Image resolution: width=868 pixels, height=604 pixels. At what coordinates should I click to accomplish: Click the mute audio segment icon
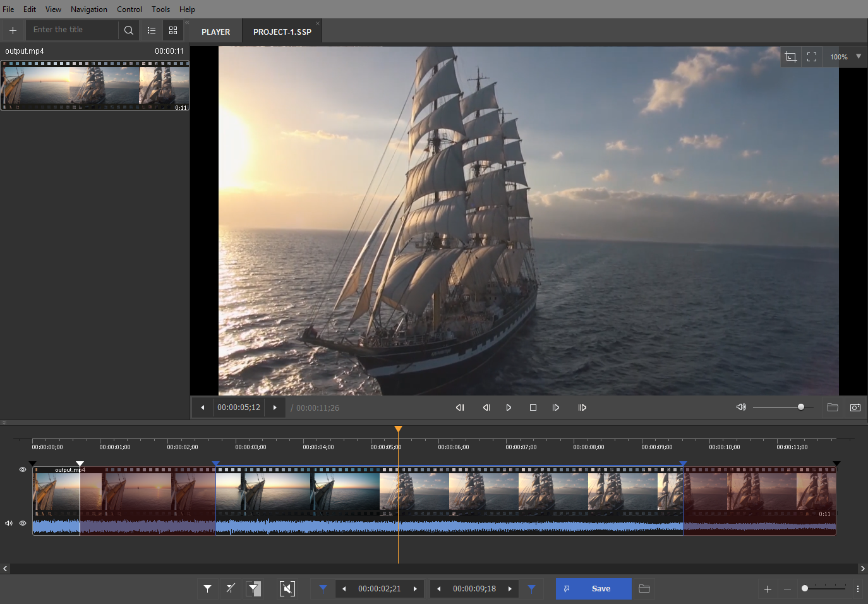[287, 589]
